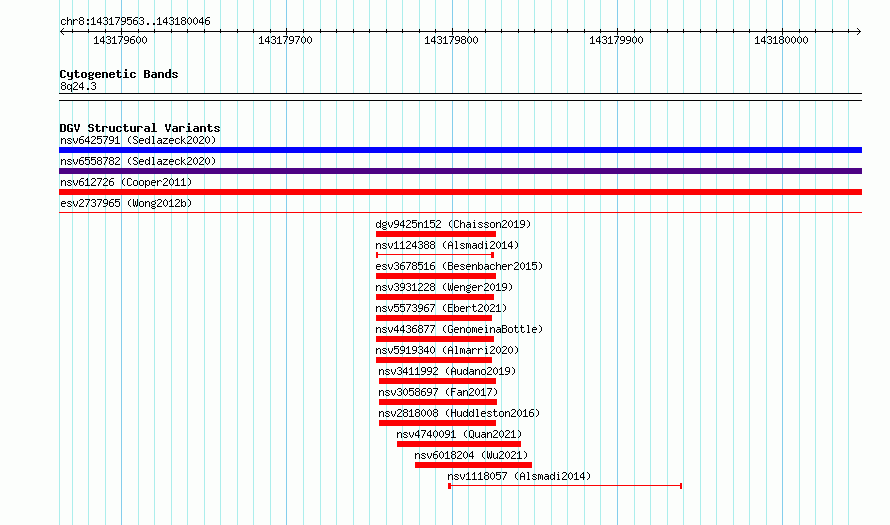The height and width of the screenshot is (525, 890).
Task: Click ruler position 143179900
Action: tap(616, 40)
